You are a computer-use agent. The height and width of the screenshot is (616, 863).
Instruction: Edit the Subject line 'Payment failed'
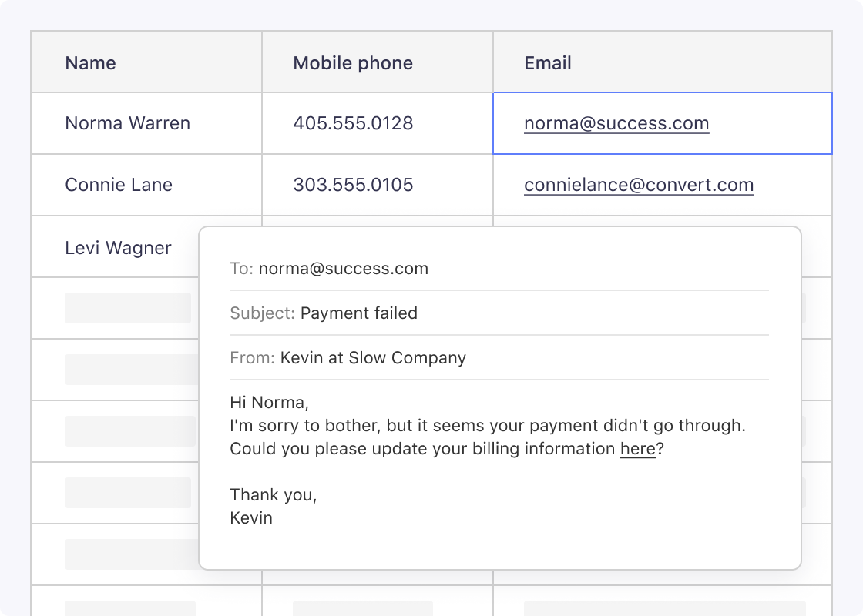(x=358, y=313)
